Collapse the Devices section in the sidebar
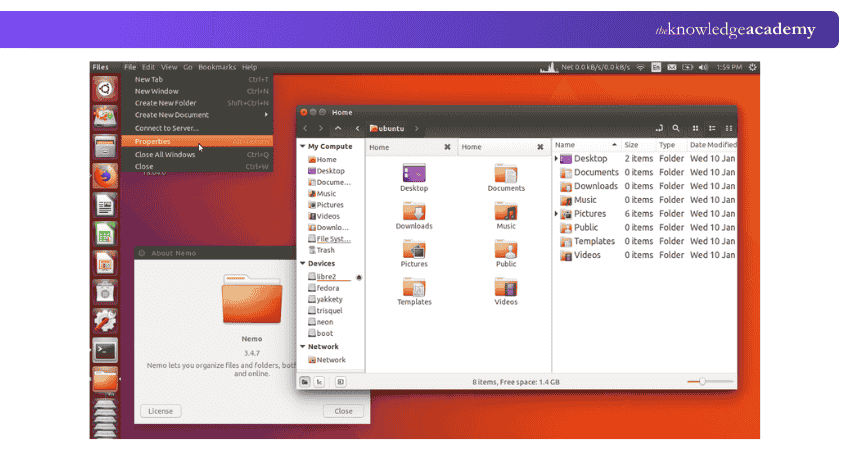The height and width of the screenshot is (450, 850). 303,264
